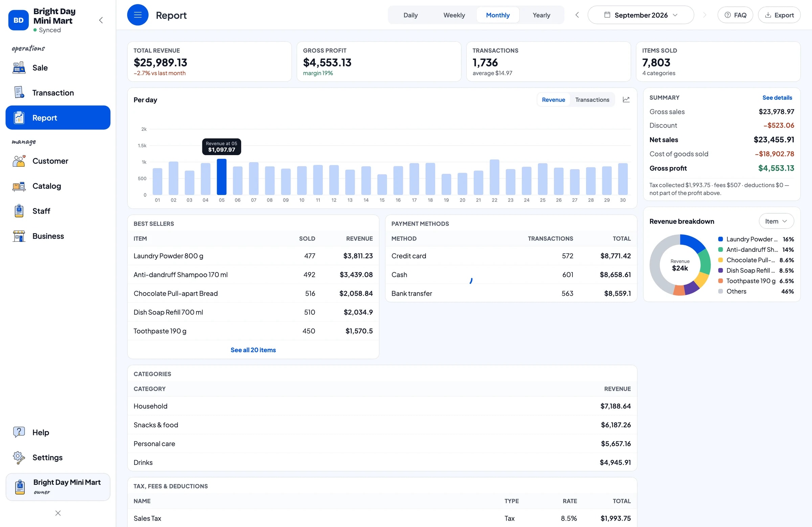The width and height of the screenshot is (812, 527).
Task: Click the Others gray legend swatch
Action: pos(721,291)
